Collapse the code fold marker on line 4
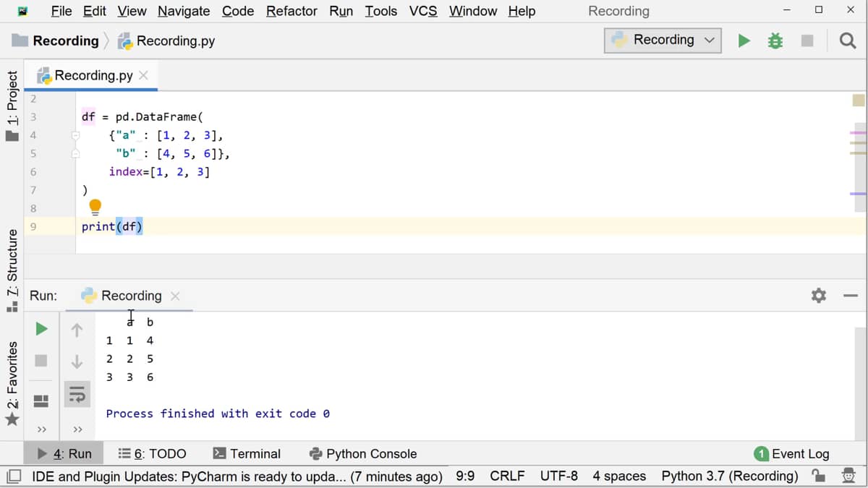The height and width of the screenshot is (488, 868). tap(75, 135)
